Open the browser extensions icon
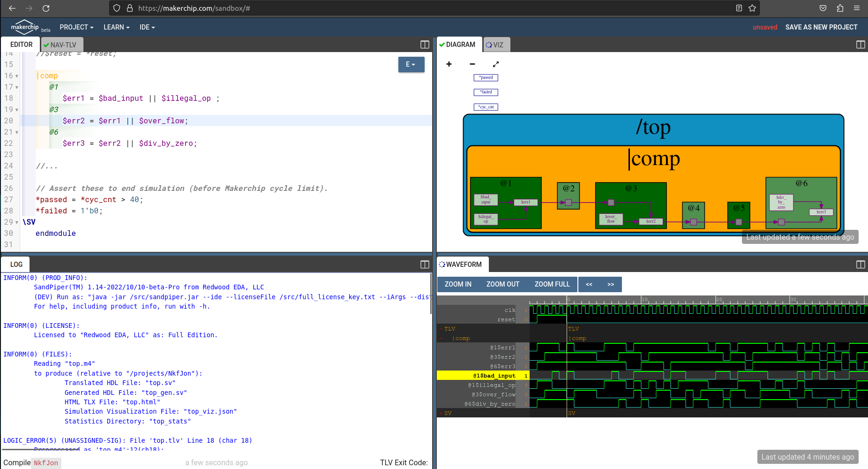This screenshot has height=469, width=868. pos(840,8)
